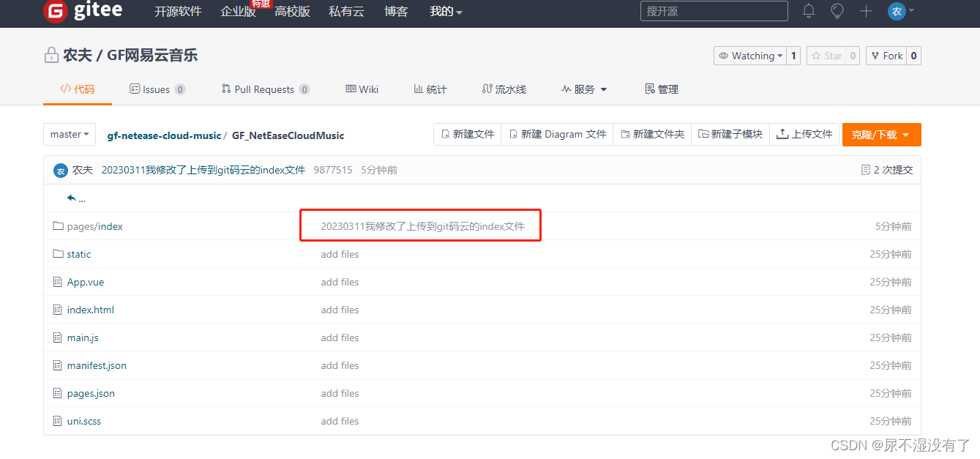
Task: Click the 新建文件夹 button
Action: tap(652, 135)
